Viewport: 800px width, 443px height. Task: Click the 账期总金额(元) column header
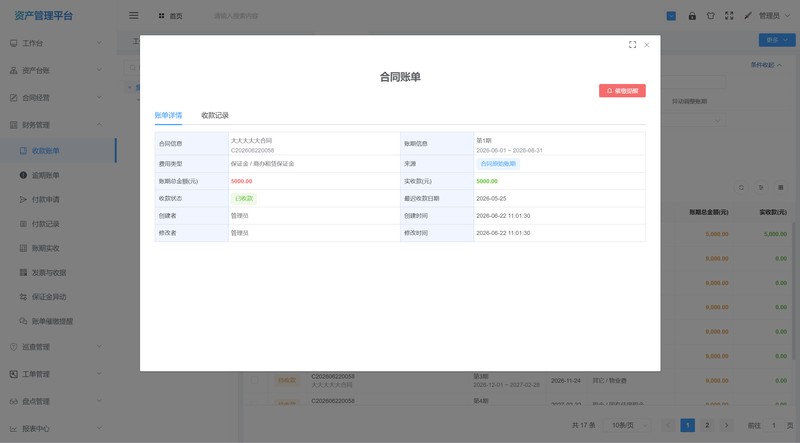709,212
